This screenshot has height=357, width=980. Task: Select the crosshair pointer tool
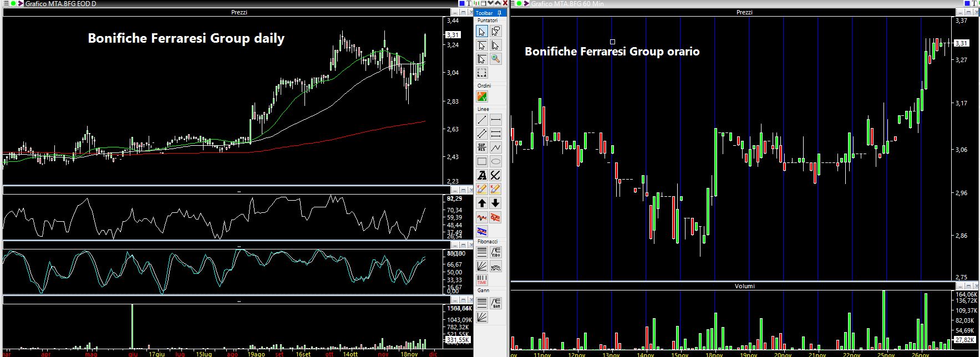[481, 59]
